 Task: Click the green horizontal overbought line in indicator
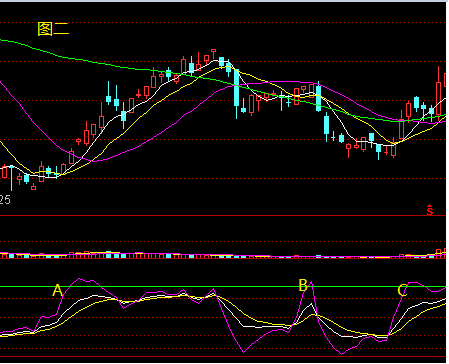coord(223,287)
